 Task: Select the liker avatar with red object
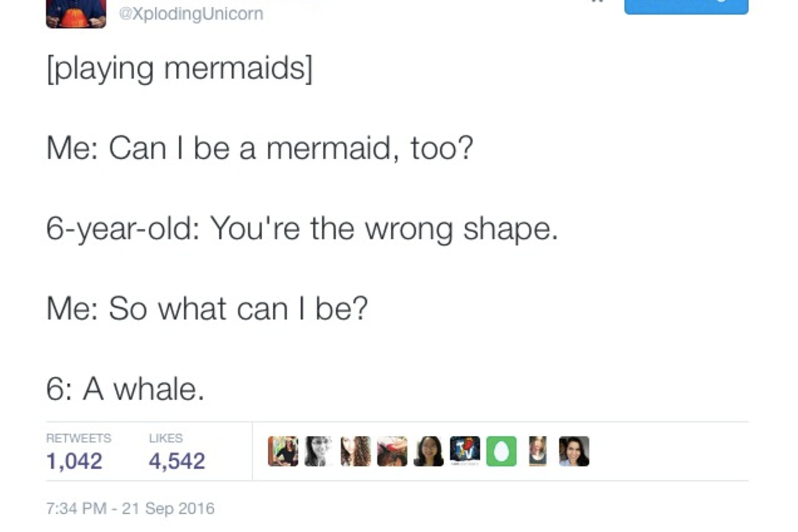[392, 451]
